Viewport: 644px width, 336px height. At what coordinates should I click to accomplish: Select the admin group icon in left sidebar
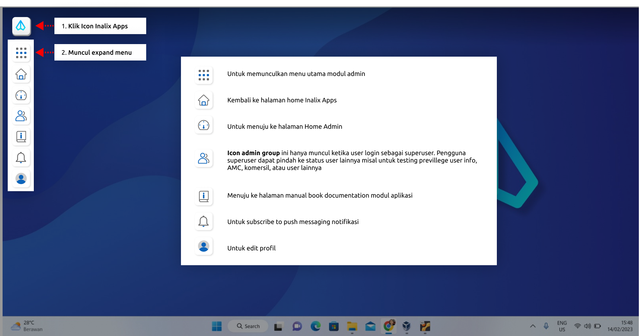[x=21, y=116]
